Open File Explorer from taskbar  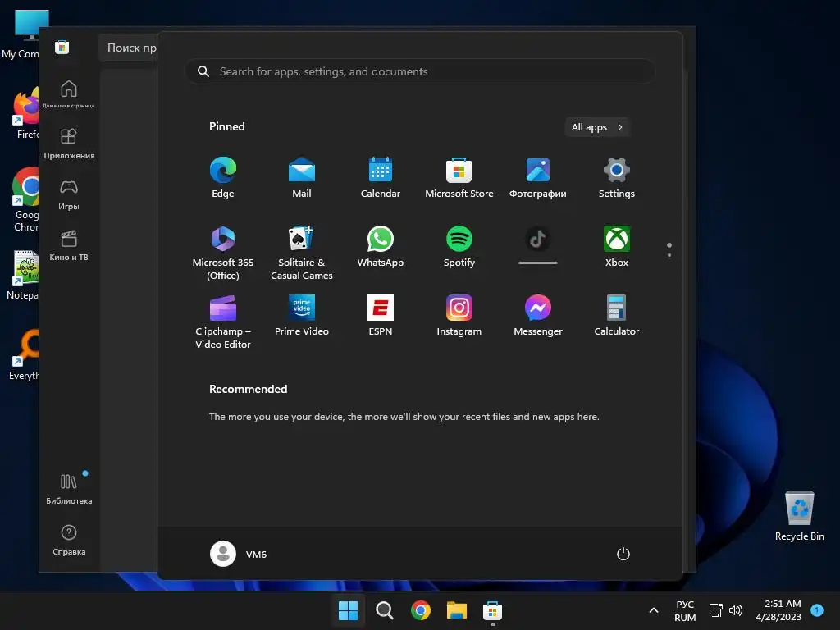pyautogui.click(x=457, y=610)
